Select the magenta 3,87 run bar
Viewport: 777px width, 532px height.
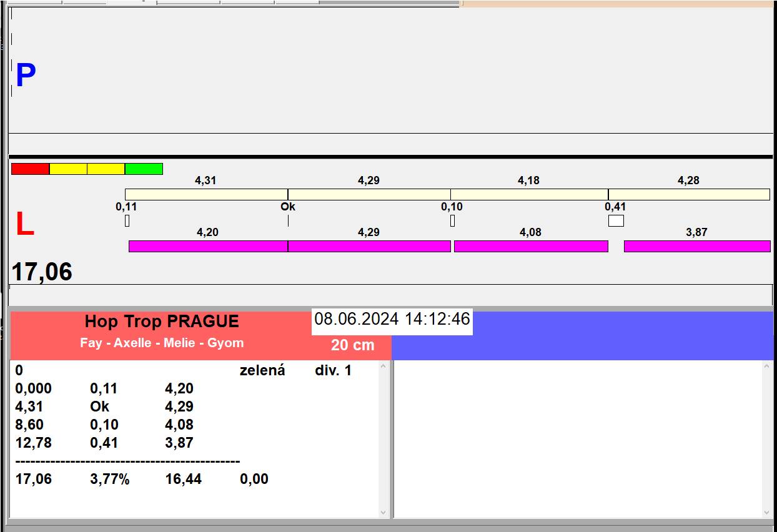coord(696,246)
